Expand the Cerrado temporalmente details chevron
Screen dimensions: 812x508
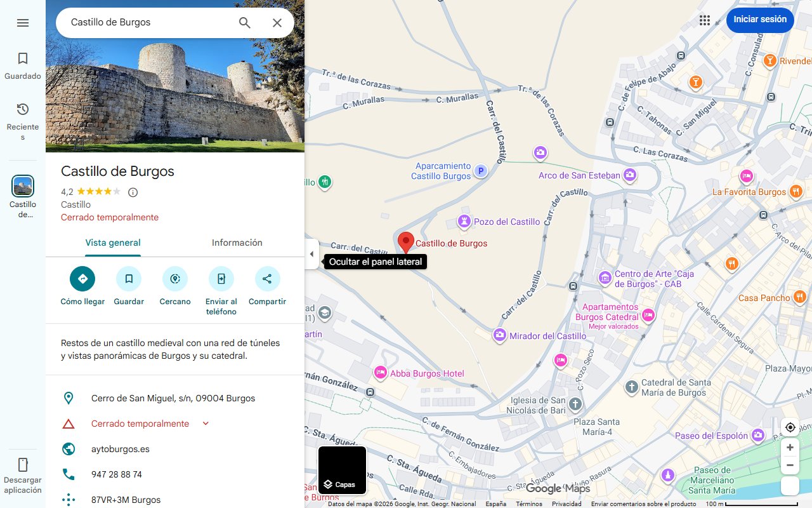(x=205, y=423)
